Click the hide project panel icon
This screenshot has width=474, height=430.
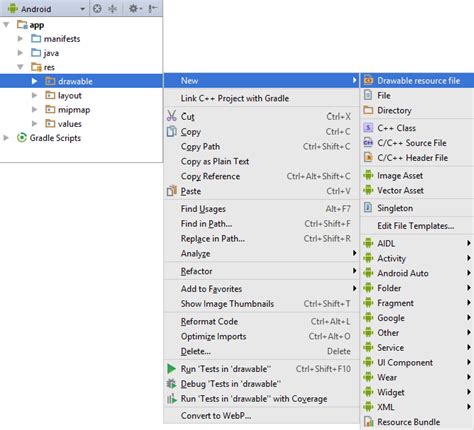pos(152,9)
